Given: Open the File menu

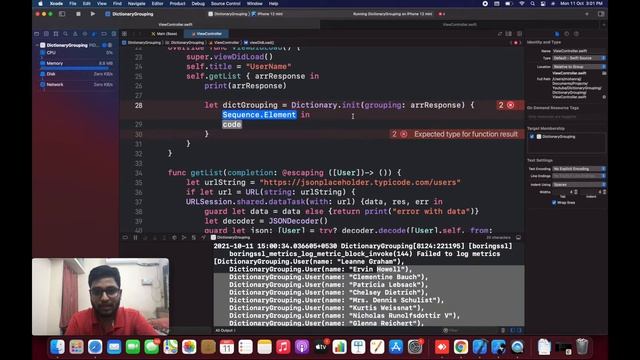Looking at the screenshot, I should coord(73,4).
